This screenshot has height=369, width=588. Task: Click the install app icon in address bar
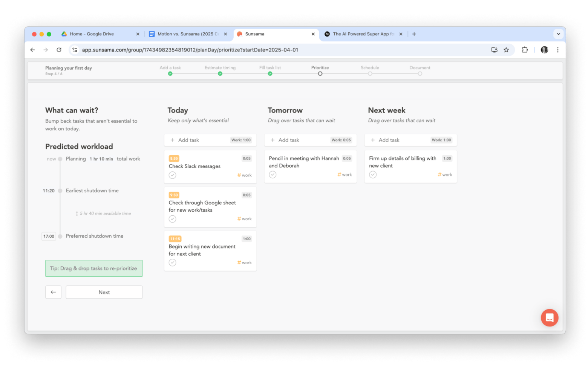pyautogui.click(x=494, y=50)
